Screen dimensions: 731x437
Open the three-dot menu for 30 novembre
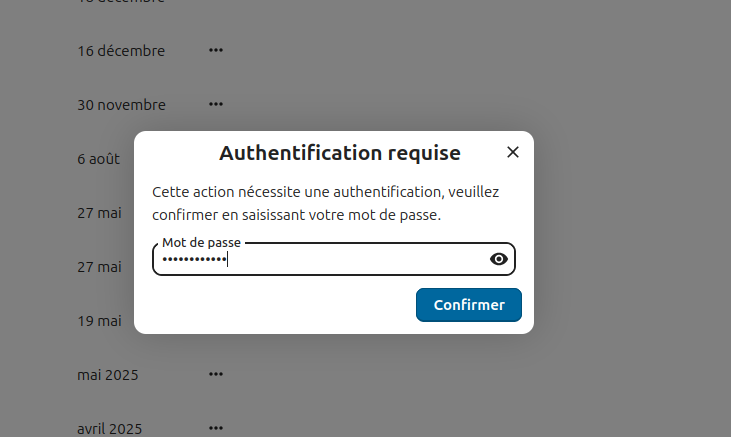[216, 104]
